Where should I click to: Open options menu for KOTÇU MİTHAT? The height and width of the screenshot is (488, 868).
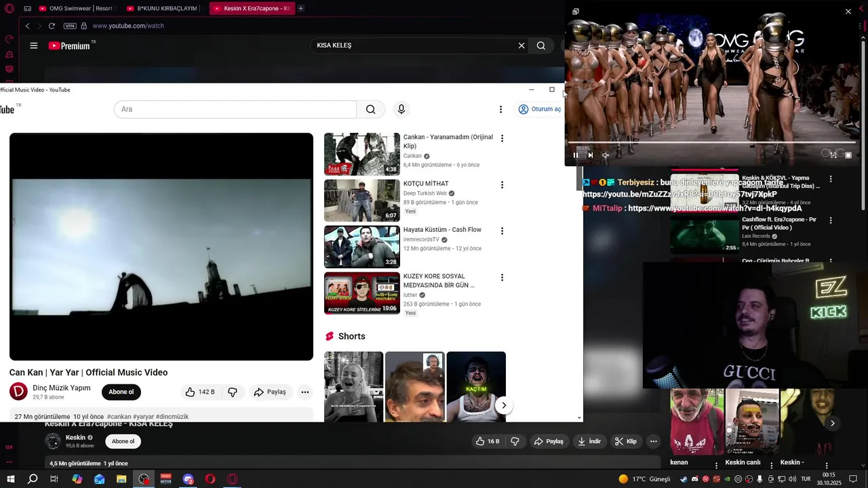pos(502,184)
